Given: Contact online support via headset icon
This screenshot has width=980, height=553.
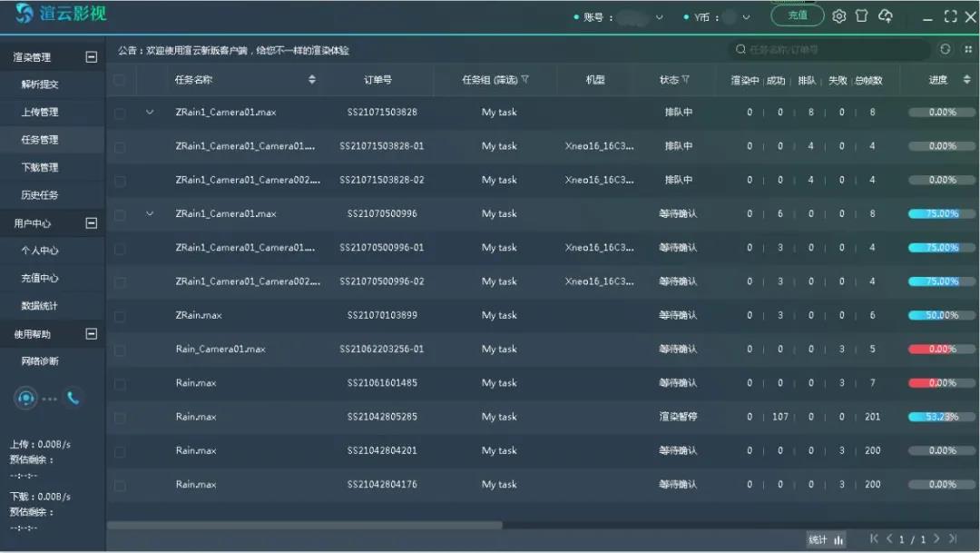Looking at the screenshot, I should pyautogui.click(x=26, y=398).
